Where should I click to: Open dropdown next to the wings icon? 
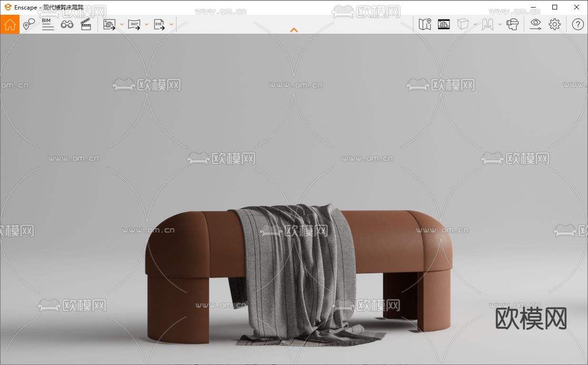point(500,24)
